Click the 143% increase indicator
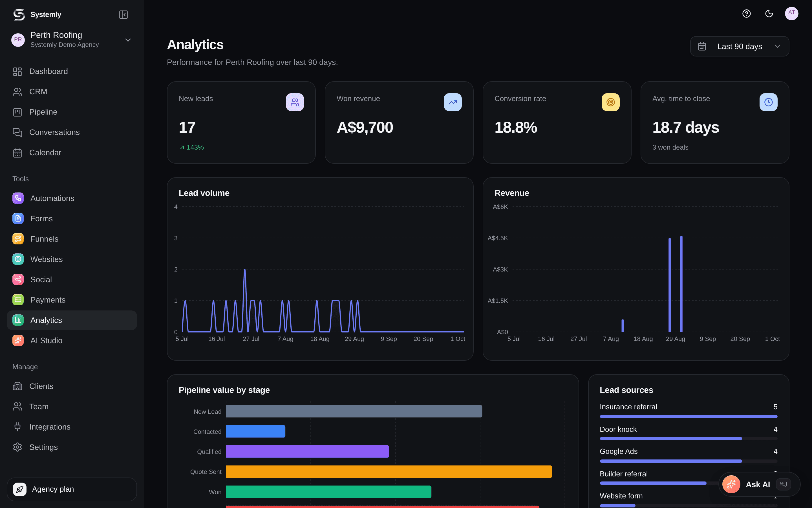The height and width of the screenshot is (508, 812). (x=192, y=147)
